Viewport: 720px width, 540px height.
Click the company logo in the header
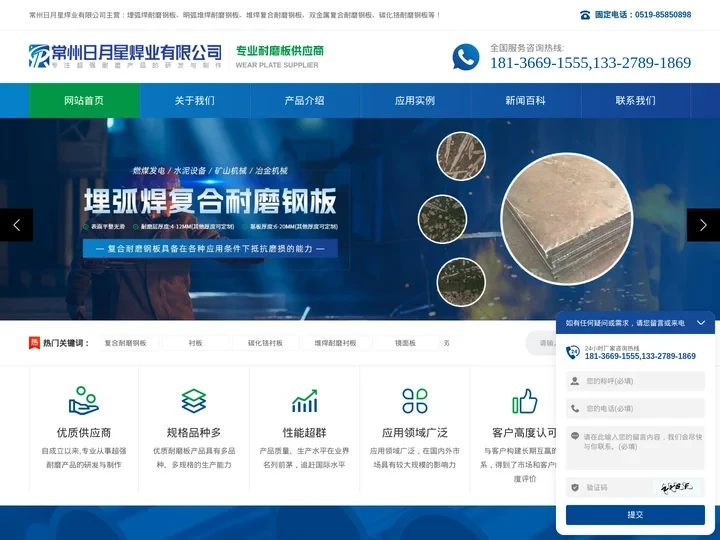pos(126,56)
